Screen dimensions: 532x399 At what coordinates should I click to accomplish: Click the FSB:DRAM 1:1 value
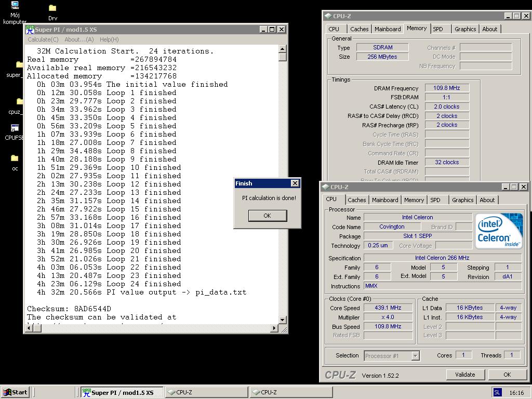click(446, 97)
